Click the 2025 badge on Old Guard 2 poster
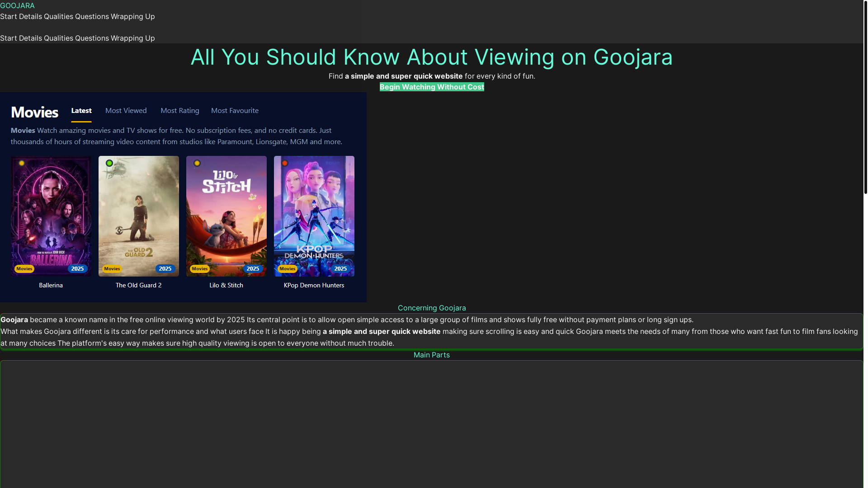 click(x=165, y=268)
